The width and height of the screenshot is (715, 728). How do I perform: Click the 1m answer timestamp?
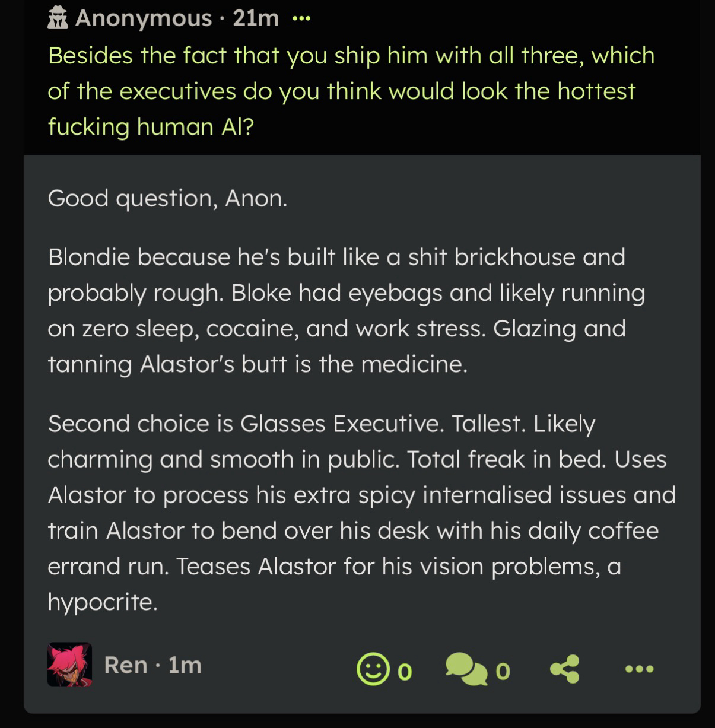point(185,665)
